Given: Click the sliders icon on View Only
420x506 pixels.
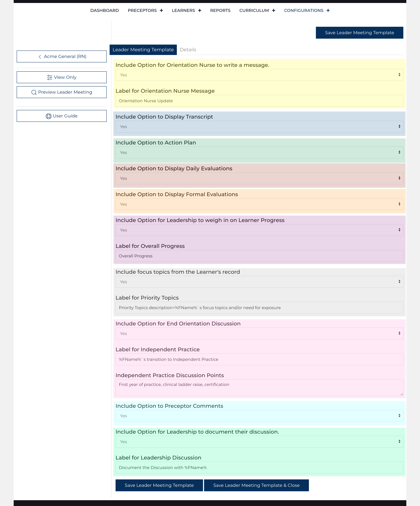Looking at the screenshot, I should tap(49, 77).
